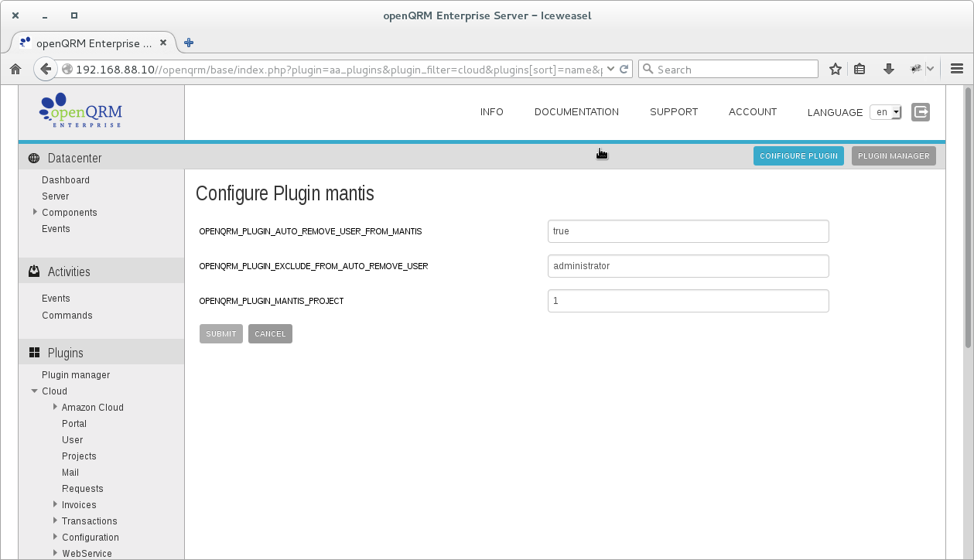This screenshot has height=560, width=974.
Task: Open the URL history dropdown arrow
Action: pyautogui.click(x=611, y=69)
